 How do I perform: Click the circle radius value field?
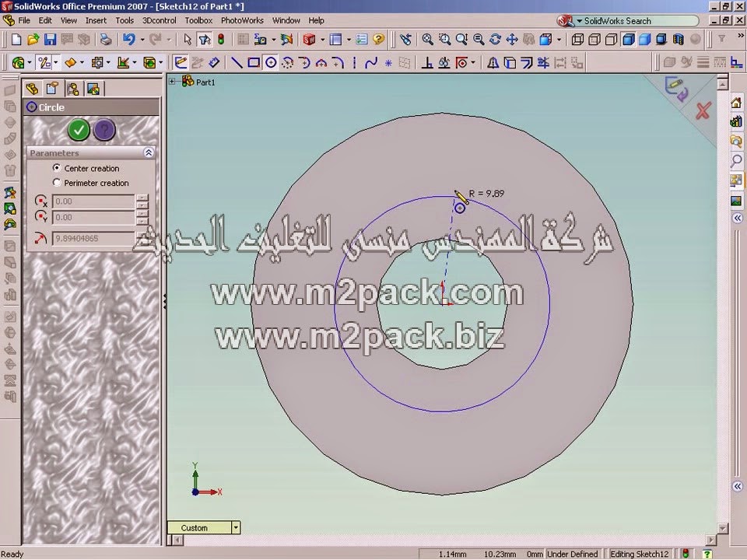[x=93, y=238]
